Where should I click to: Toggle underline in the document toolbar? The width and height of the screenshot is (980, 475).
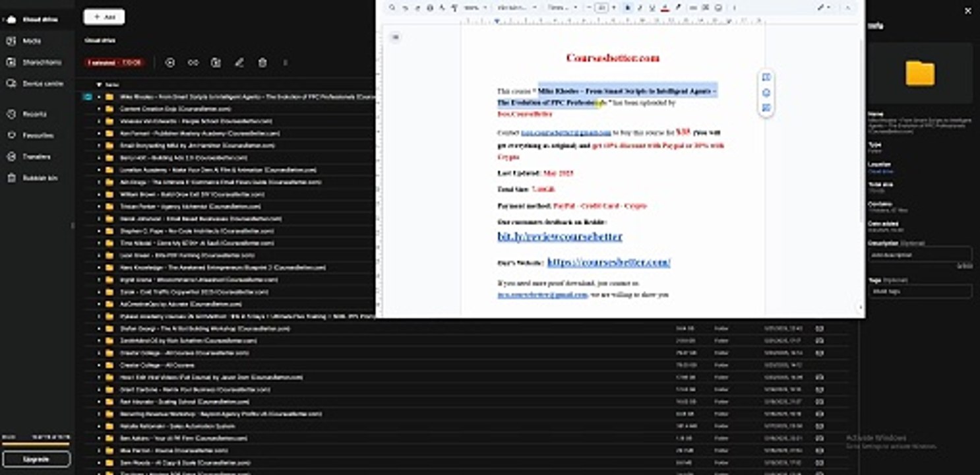[652, 8]
